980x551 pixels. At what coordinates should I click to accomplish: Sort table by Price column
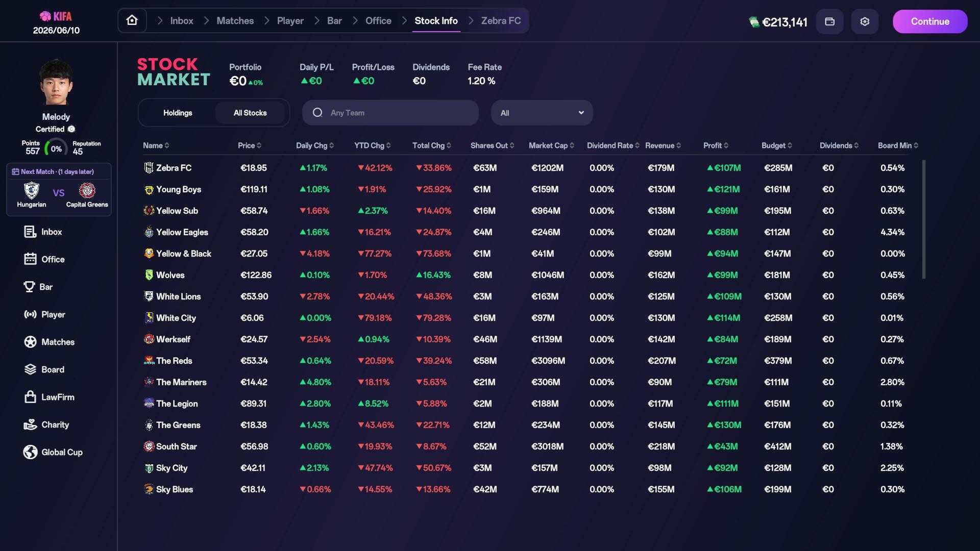(x=250, y=145)
